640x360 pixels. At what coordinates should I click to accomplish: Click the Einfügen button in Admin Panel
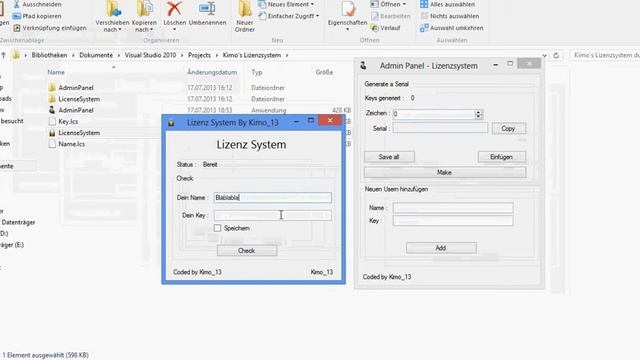[x=502, y=157]
